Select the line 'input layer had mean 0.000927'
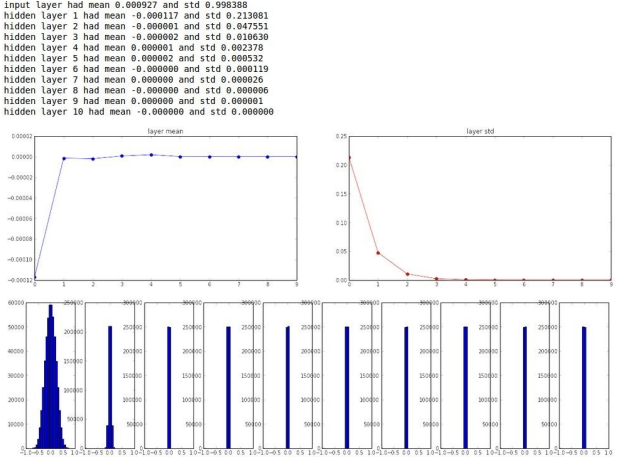This screenshot has width=625, height=461. click(x=126, y=5)
